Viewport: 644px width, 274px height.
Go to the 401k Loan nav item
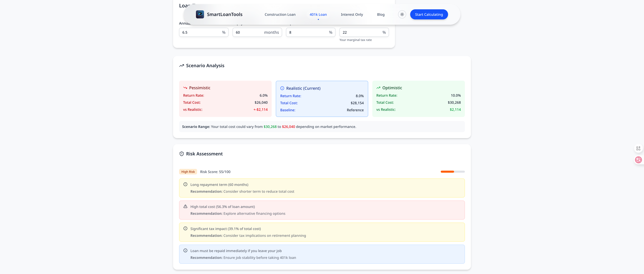(x=318, y=14)
